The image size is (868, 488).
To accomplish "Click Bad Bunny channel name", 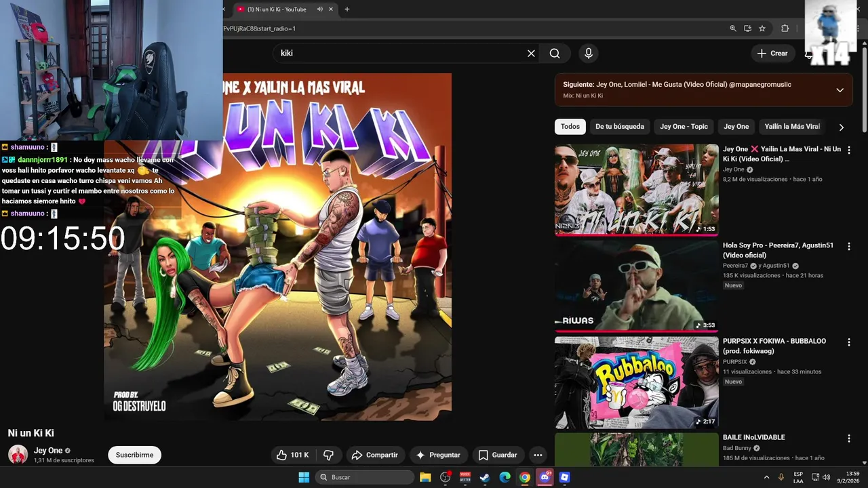I will tap(737, 448).
